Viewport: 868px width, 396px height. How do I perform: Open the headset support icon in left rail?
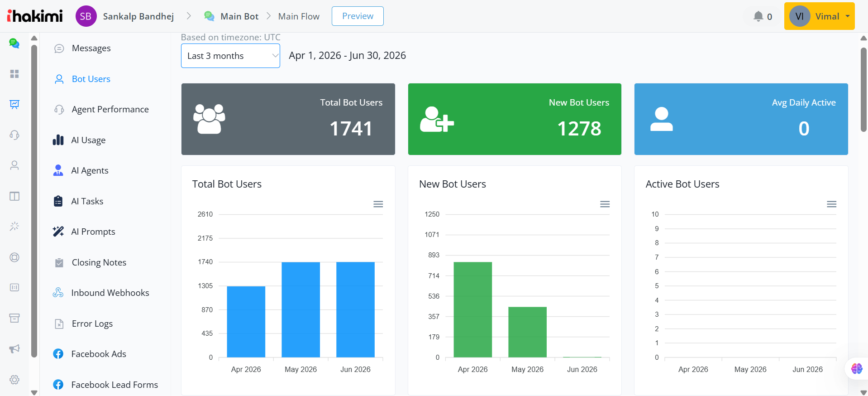coord(14,135)
